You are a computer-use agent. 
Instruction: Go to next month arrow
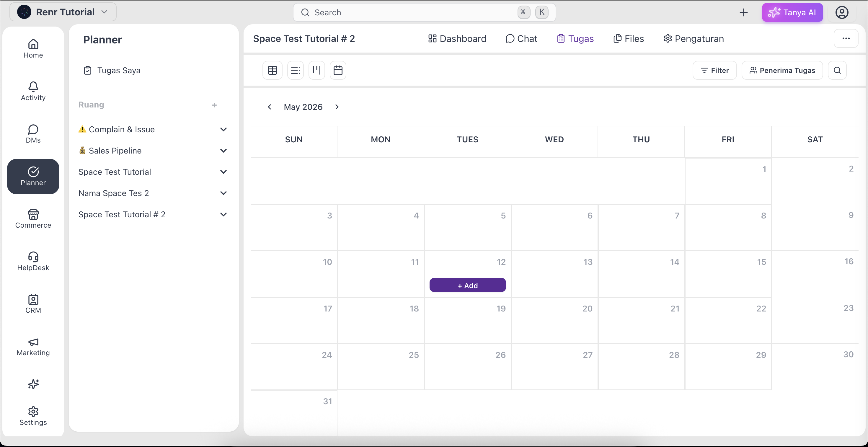coord(337,107)
